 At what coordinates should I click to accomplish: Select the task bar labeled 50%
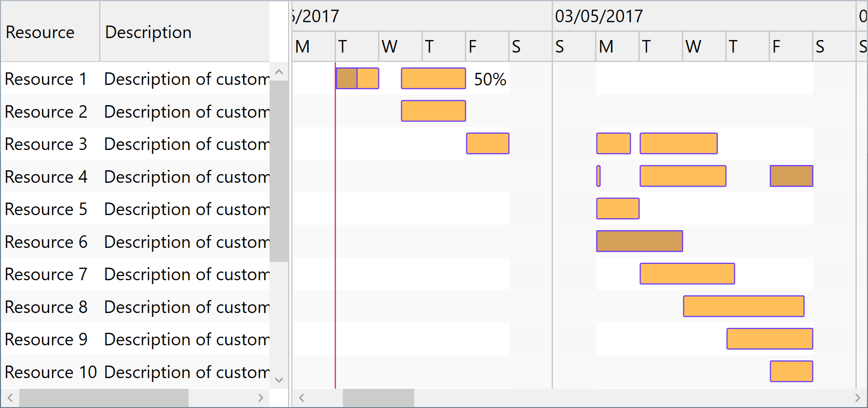pos(433,79)
